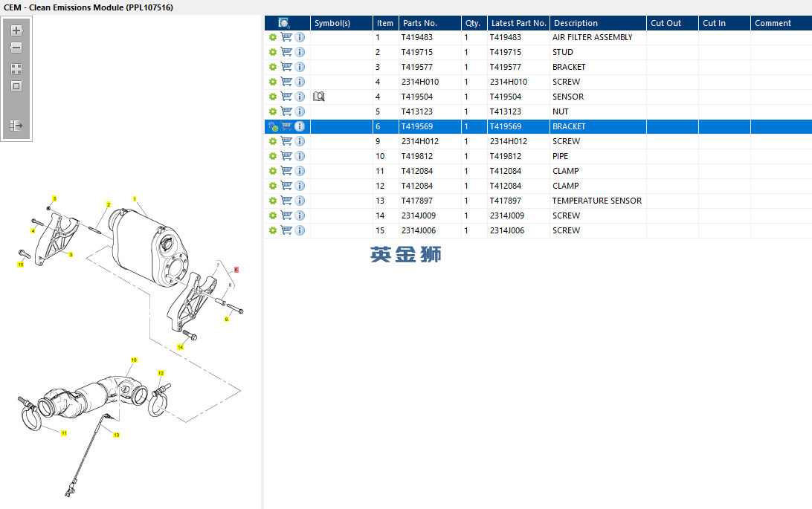Click the four-squares grid view icon
The width and height of the screenshot is (812, 509).
point(16,69)
